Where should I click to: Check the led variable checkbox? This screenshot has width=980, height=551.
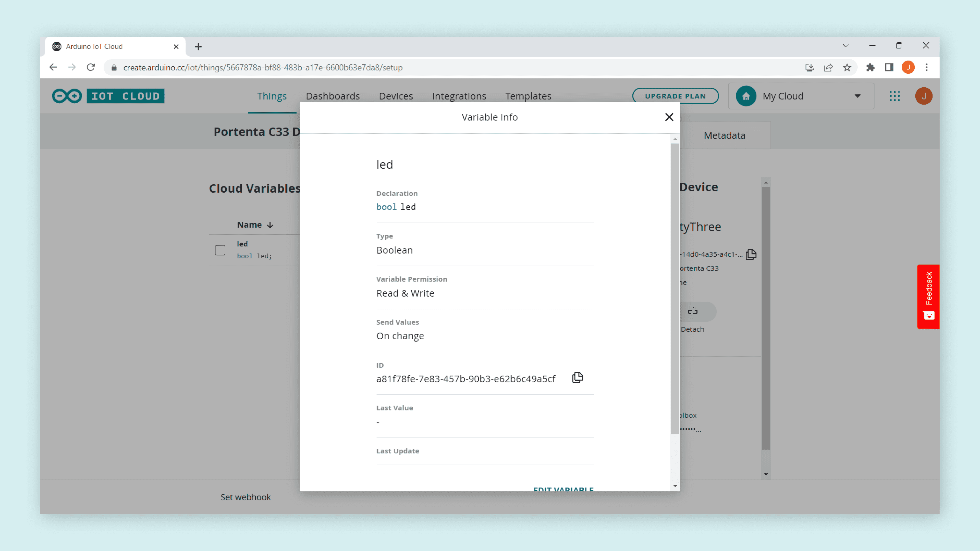tap(220, 250)
